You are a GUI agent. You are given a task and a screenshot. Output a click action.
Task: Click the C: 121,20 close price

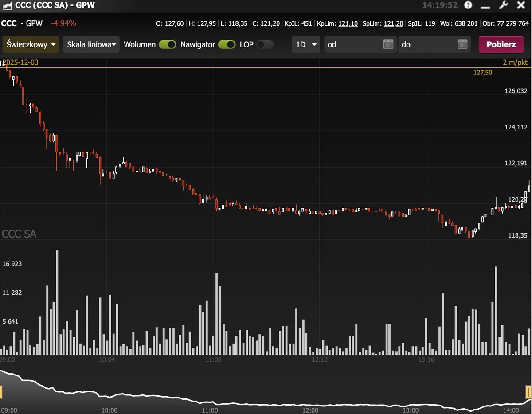coord(266,23)
